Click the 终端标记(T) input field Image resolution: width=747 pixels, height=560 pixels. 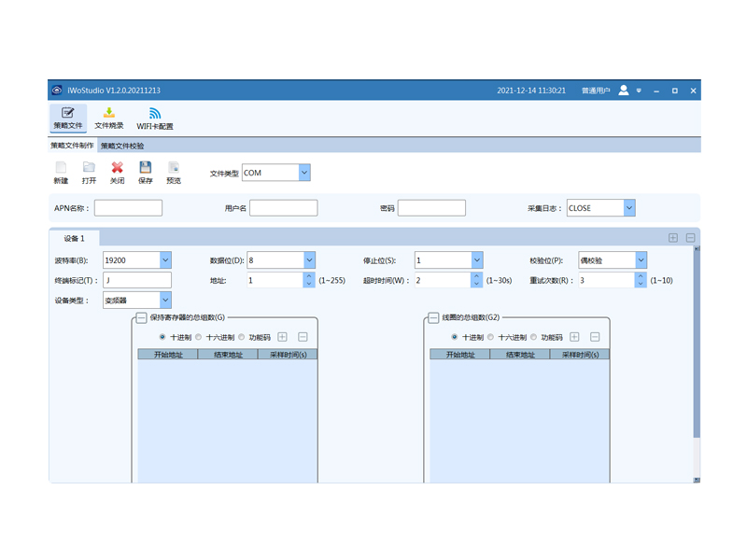pos(137,280)
